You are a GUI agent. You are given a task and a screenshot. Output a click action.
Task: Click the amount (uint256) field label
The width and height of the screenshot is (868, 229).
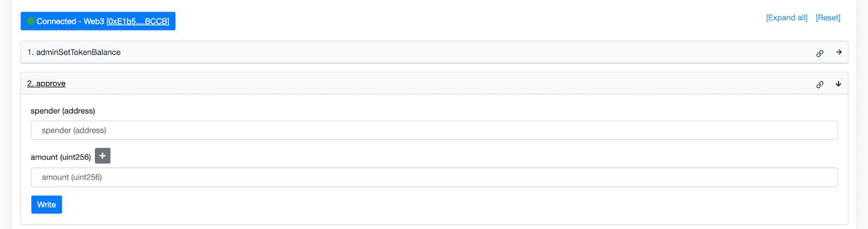(x=61, y=157)
